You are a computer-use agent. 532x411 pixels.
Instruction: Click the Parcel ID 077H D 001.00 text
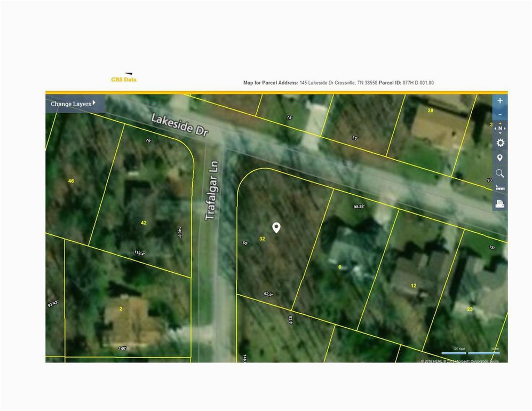pos(406,83)
